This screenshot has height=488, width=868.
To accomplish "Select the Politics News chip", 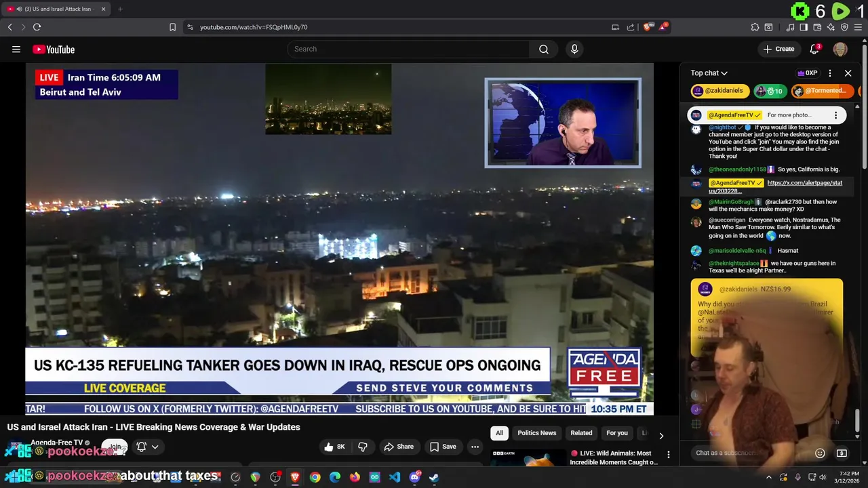I will point(536,433).
